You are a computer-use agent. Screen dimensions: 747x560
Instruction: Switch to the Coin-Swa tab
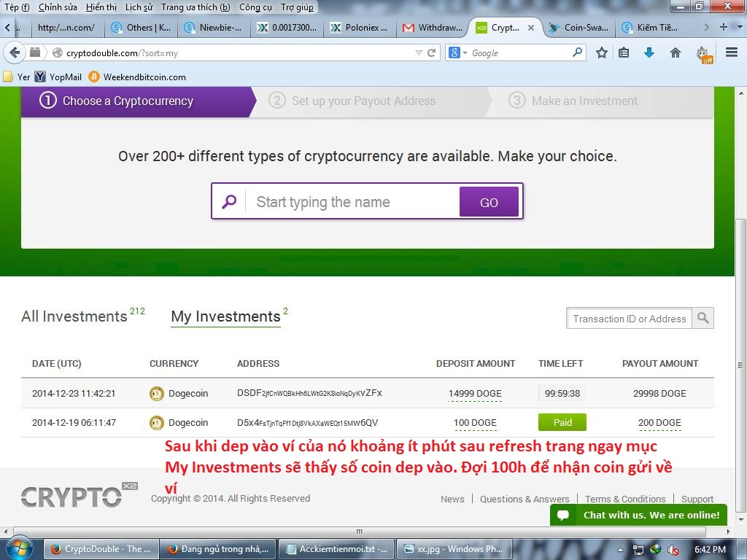[578, 28]
